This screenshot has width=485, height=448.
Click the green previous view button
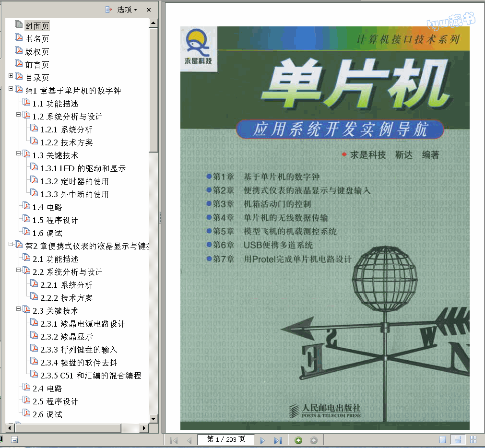click(x=298, y=440)
